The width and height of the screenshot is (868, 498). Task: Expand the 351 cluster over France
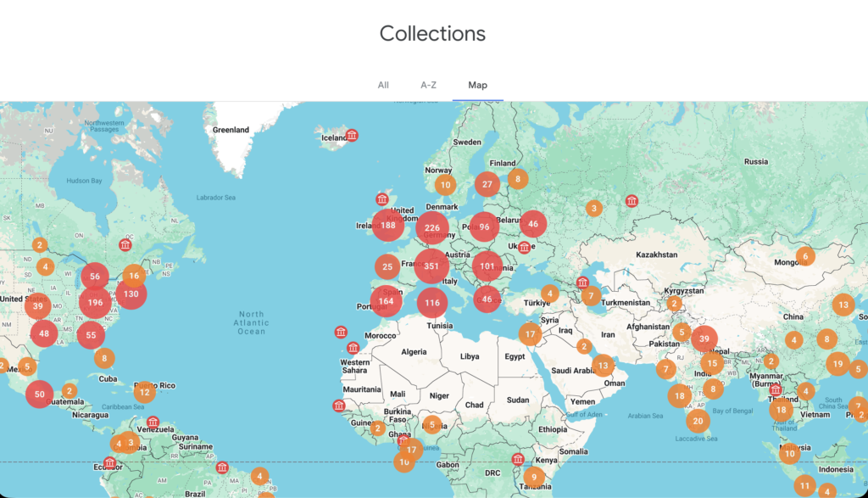click(x=431, y=266)
